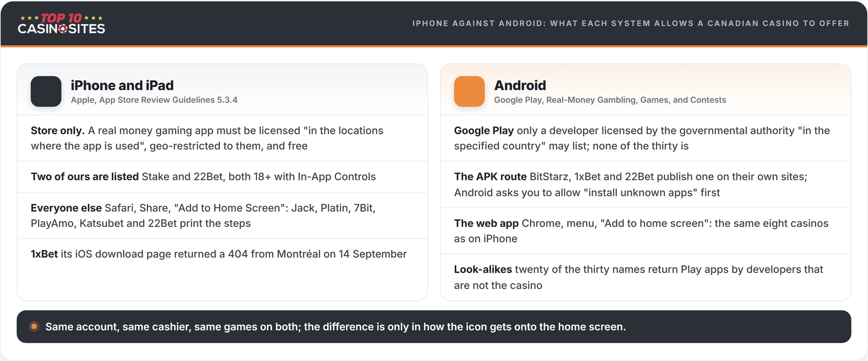Viewport: 868px width, 361px height.
Task: Click the Top 10 Casino Sites logo
Action: pyautogui.click(x=61, y=23)
